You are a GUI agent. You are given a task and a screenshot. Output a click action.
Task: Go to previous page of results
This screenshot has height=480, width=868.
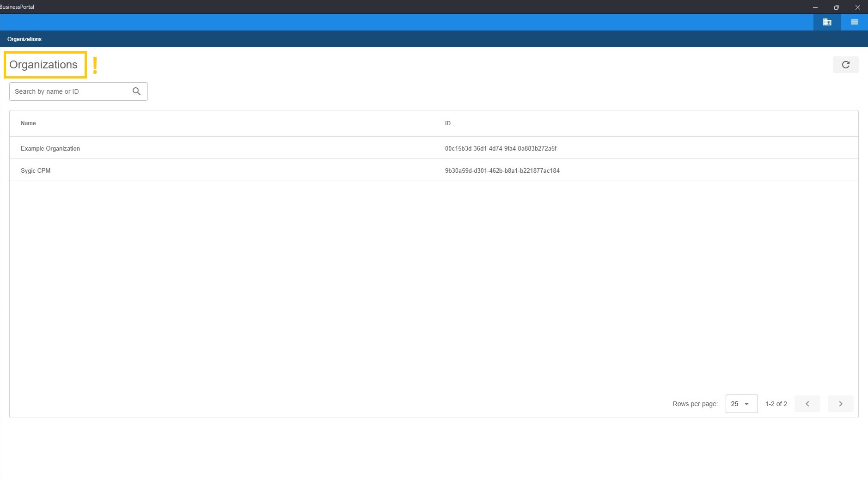[x=807, y=404]
